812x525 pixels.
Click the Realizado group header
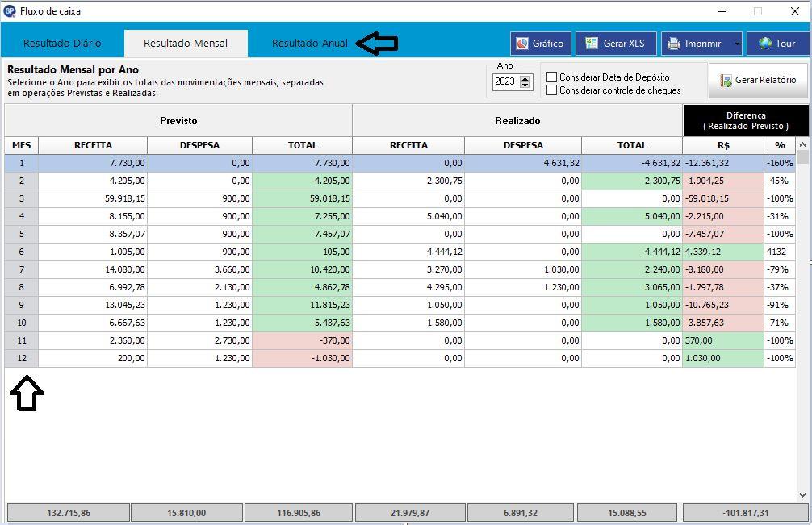[517, 120]
